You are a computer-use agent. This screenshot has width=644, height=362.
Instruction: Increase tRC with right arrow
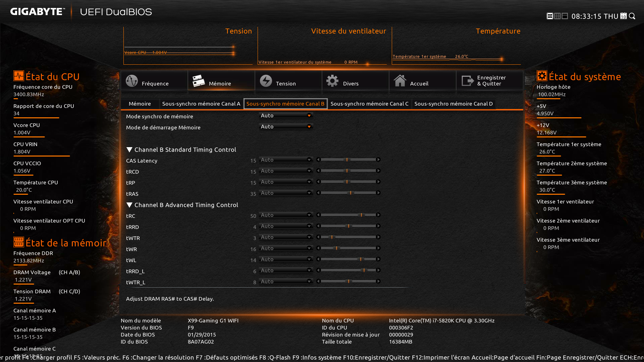[x=378, y=215]
